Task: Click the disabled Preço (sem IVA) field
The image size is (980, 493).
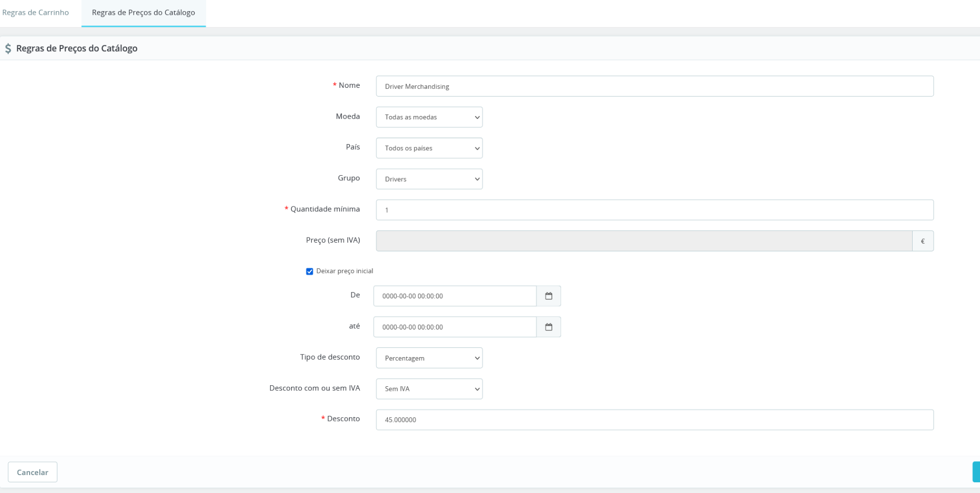Action: pos(644,241)
